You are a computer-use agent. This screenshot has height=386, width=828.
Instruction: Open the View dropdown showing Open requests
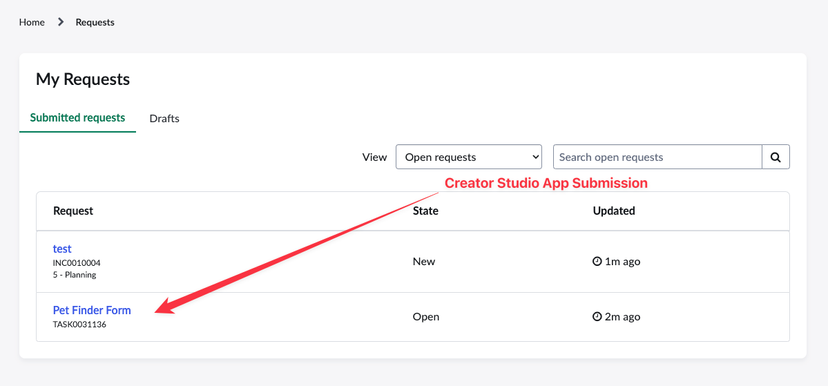(x=469, y=157)
